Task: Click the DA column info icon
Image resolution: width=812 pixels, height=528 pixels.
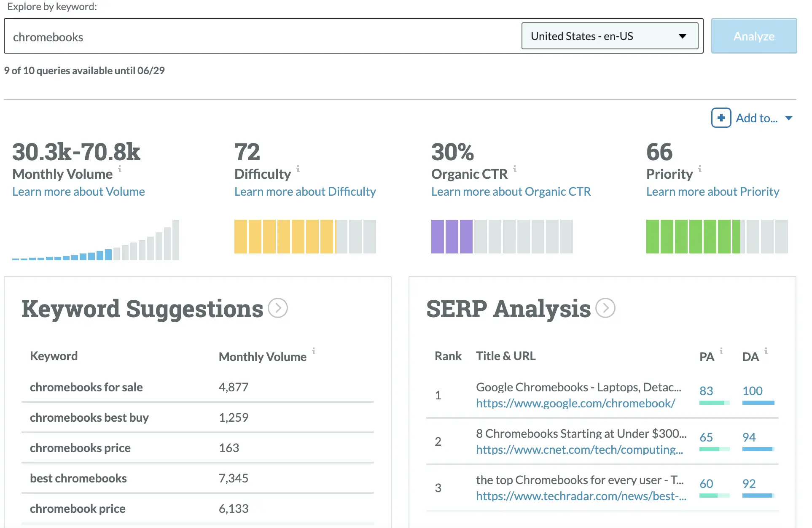Action: coord(766,351)
